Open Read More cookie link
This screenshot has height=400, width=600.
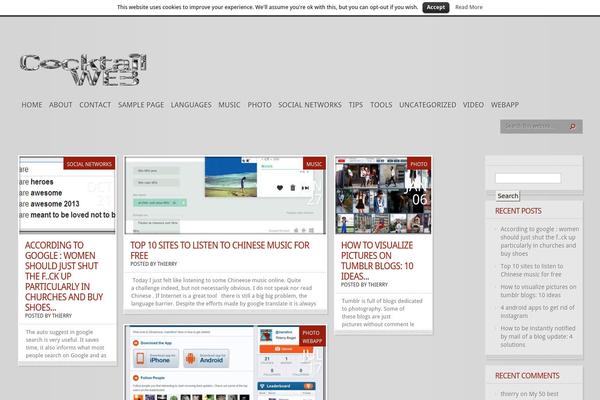click(469, 7)
